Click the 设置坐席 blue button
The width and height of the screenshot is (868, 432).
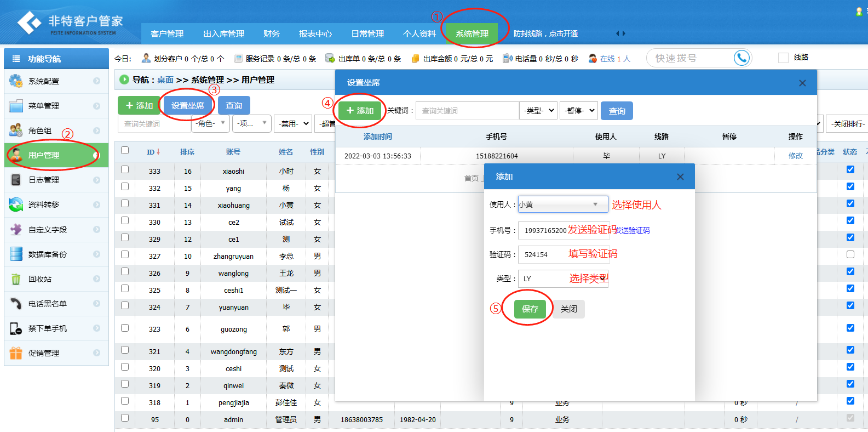tap(187, 105)
